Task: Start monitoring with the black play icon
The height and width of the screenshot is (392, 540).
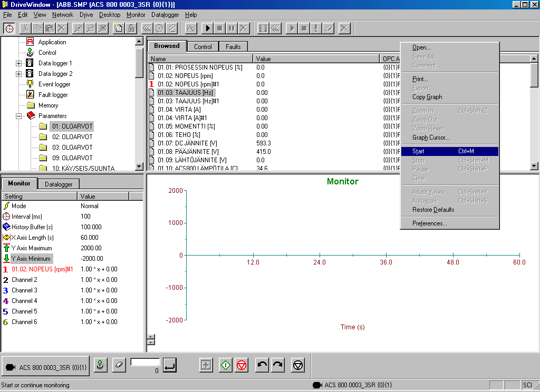Action: 207,28
